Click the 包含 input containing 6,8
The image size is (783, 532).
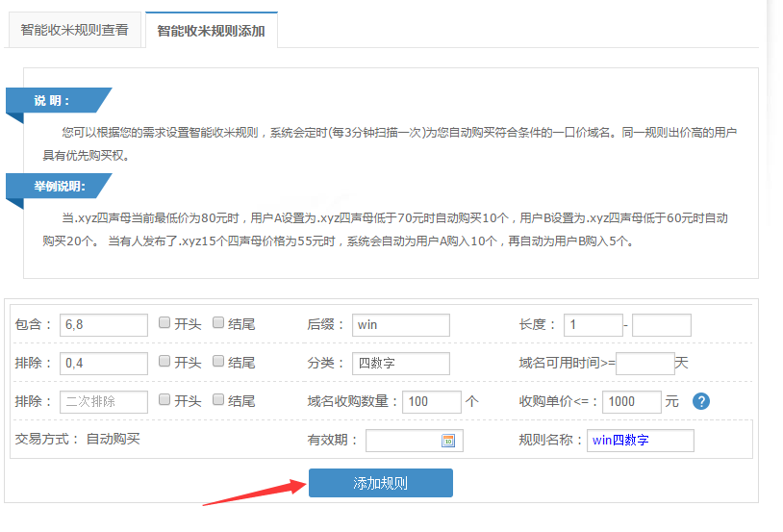pyautogui.click(x=103, y=325)
